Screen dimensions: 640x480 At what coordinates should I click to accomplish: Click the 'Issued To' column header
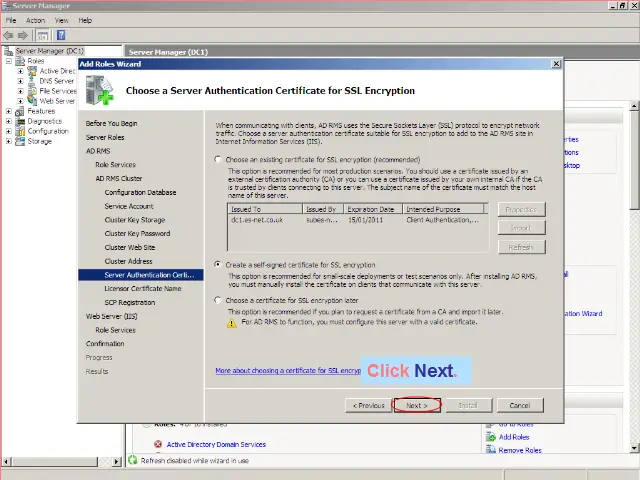pos(264,209)
